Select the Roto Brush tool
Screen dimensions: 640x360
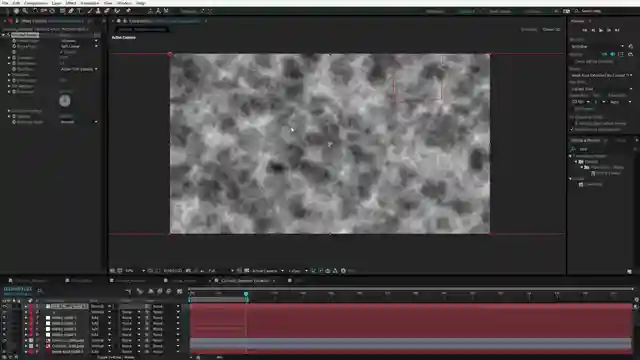pos(117,11)
